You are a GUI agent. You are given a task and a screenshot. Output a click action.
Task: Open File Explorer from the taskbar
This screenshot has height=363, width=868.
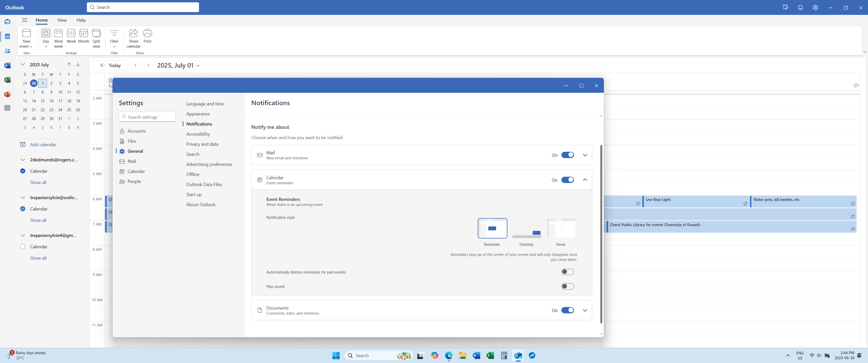[x=462, y=356]
